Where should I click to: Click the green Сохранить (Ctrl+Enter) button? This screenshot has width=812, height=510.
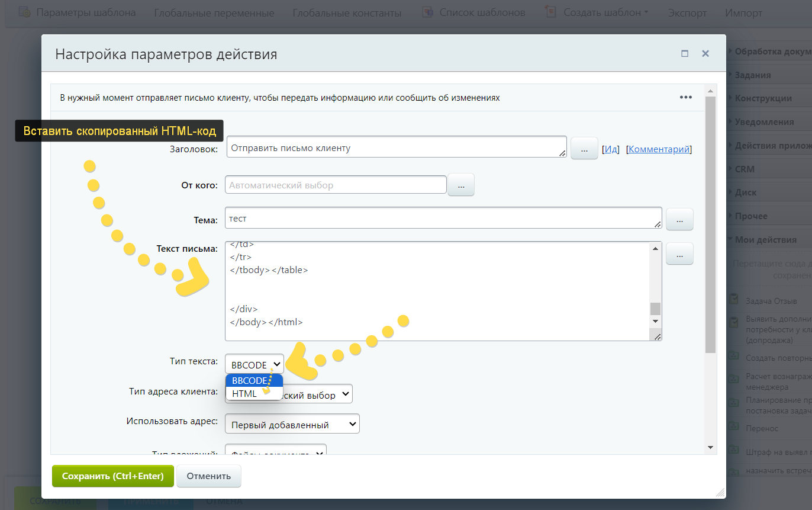tap(113, 476)
